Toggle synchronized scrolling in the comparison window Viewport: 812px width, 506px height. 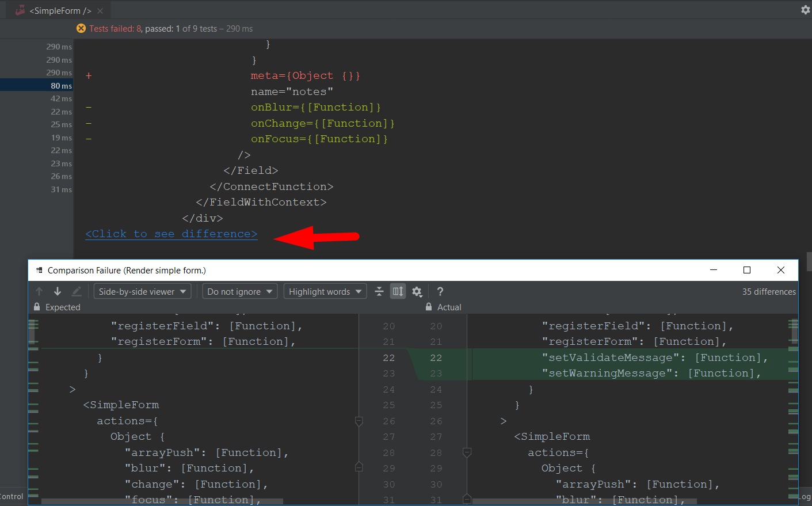click(x=398, y=291)
